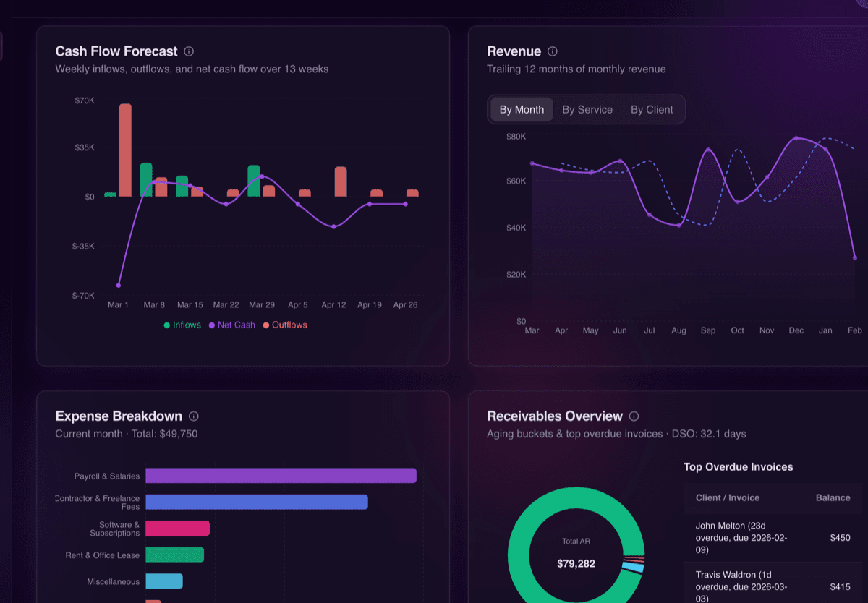
Task: Switch to the By Client tab
Action: [652, 109]
